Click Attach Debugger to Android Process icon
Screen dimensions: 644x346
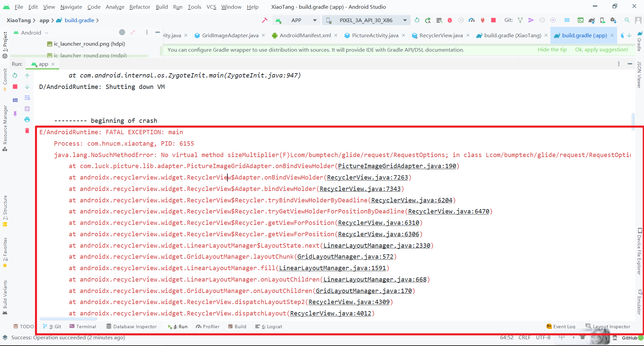coord(483,20)
